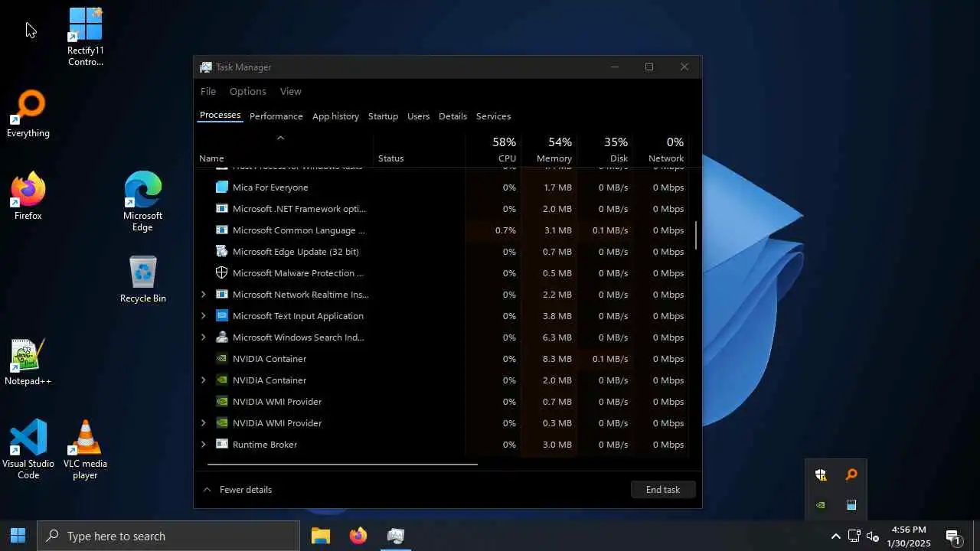Hide the system tray overflow with chevron
The width and height of the screenshot is (980, 551).
[835, 536]
